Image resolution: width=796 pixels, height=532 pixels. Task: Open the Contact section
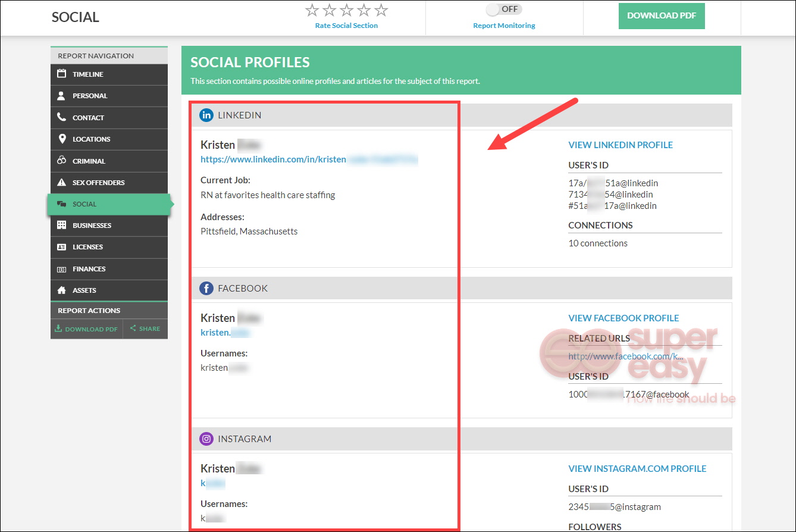tap(109, 117)
